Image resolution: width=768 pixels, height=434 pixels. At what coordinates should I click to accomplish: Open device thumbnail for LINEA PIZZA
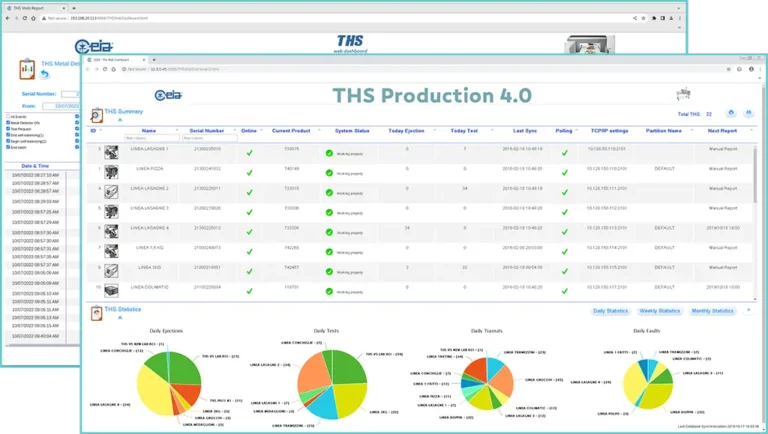pos(111,172)
